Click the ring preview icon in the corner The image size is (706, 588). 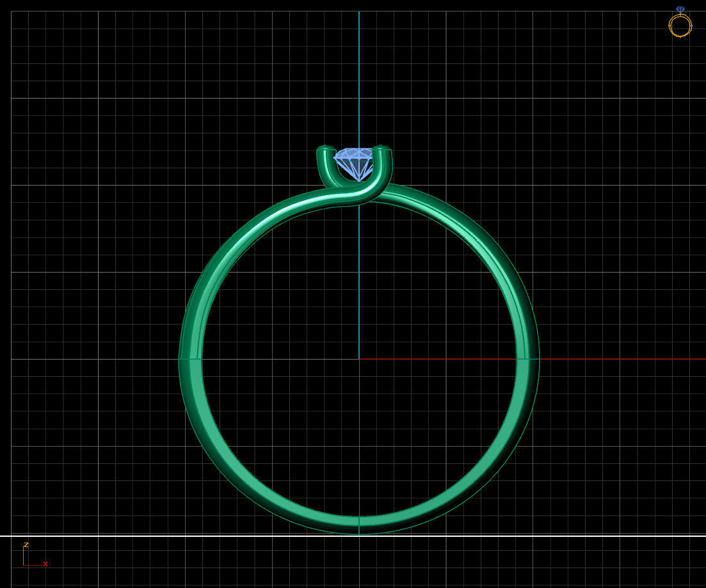(x=680, y=22)
